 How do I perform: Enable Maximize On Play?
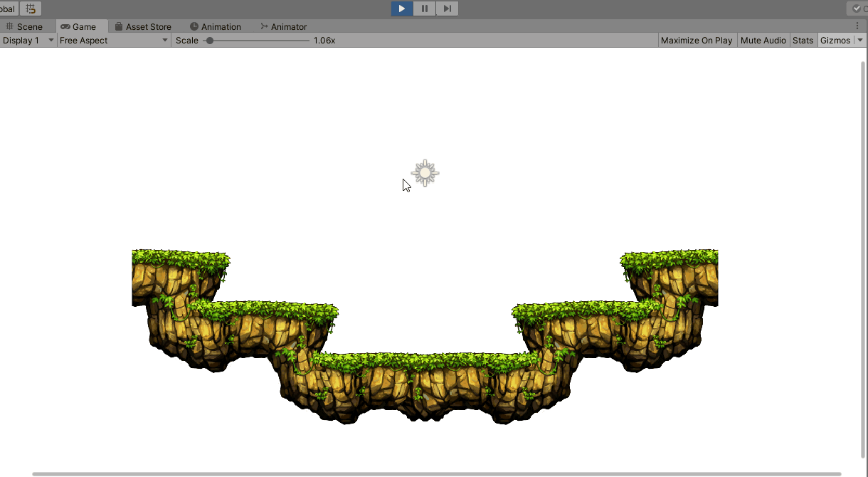[696, 40]
